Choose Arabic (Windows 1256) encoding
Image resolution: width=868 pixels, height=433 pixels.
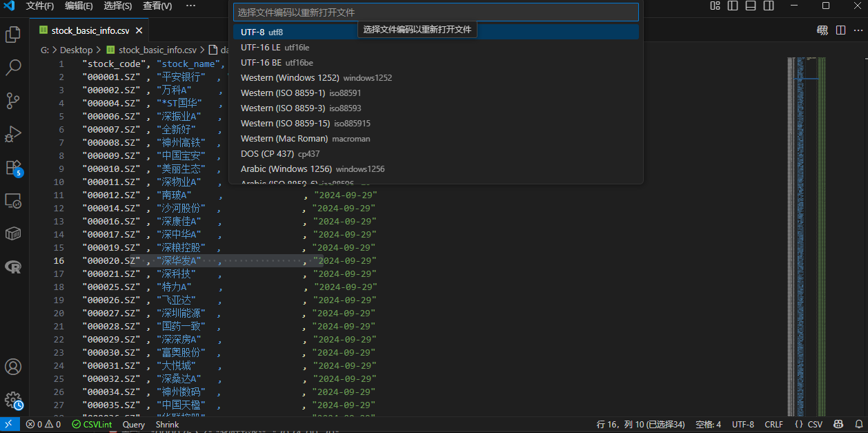click(436, 169)
